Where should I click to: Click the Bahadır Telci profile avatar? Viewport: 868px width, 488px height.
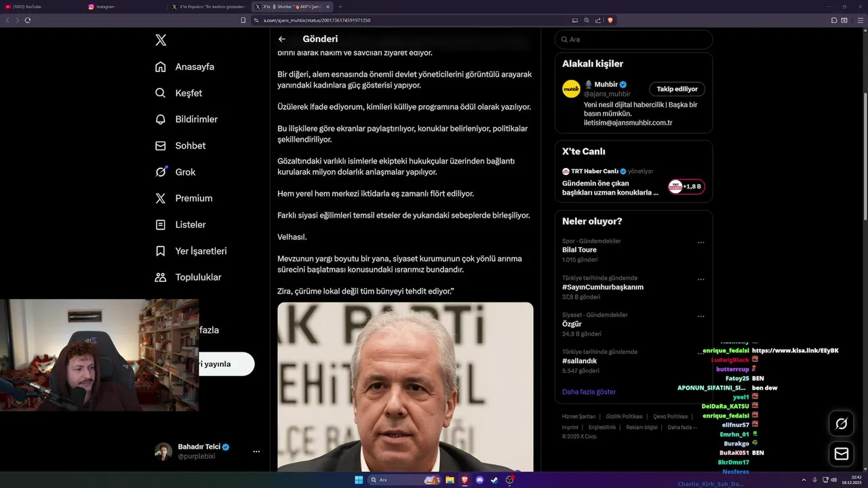[x=163, y=451]
